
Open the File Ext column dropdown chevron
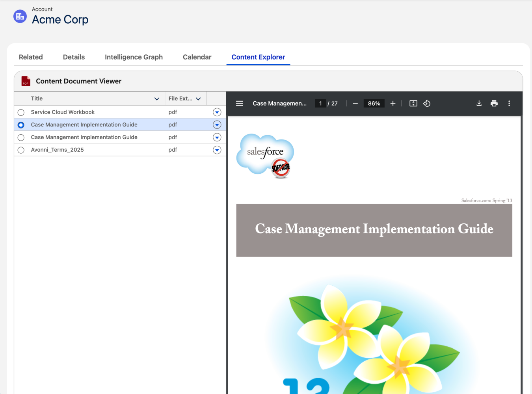[198, 99]
